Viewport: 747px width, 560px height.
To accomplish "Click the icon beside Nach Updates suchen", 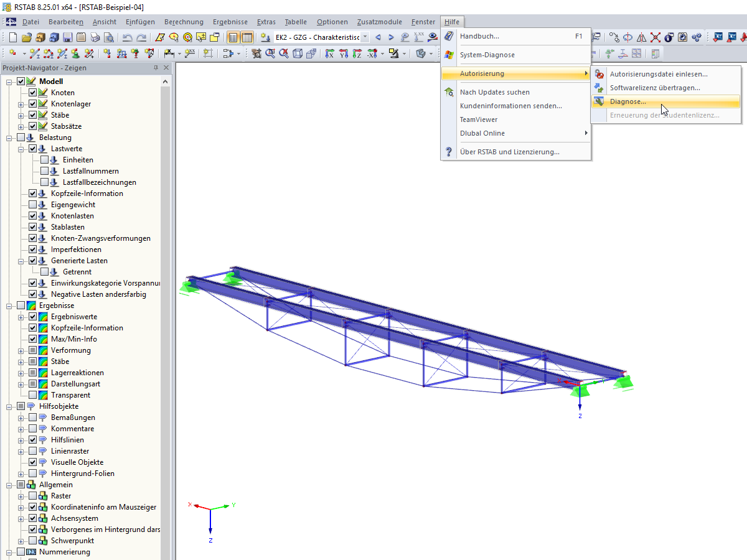I will coord(449,92).
